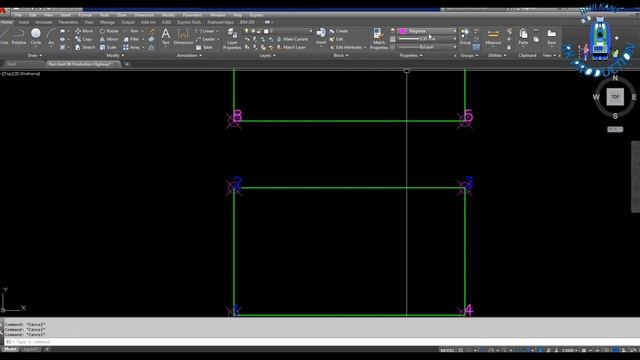Open the Output ribbon tab
Screen dimensions: 640x360
click(127, 22)
